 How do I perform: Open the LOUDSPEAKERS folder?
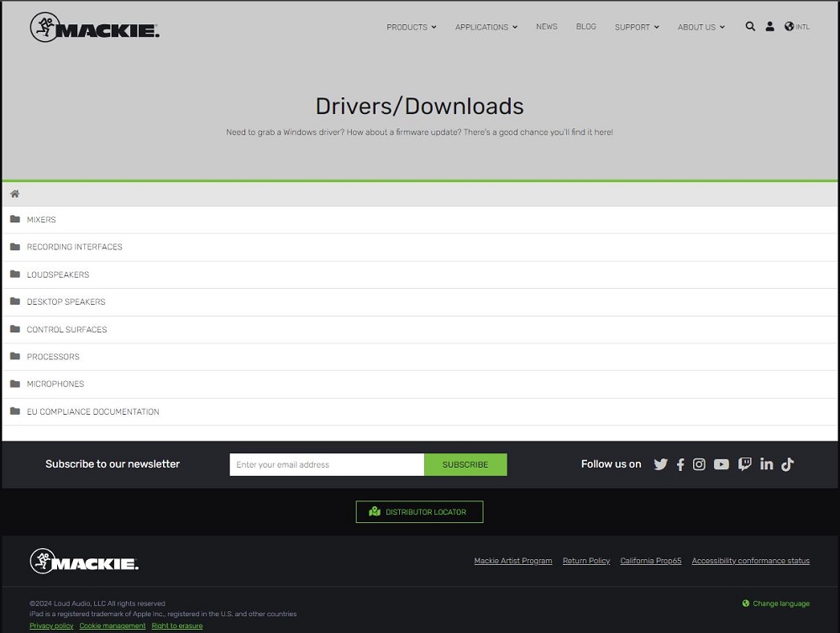click(x=419, y=275)
